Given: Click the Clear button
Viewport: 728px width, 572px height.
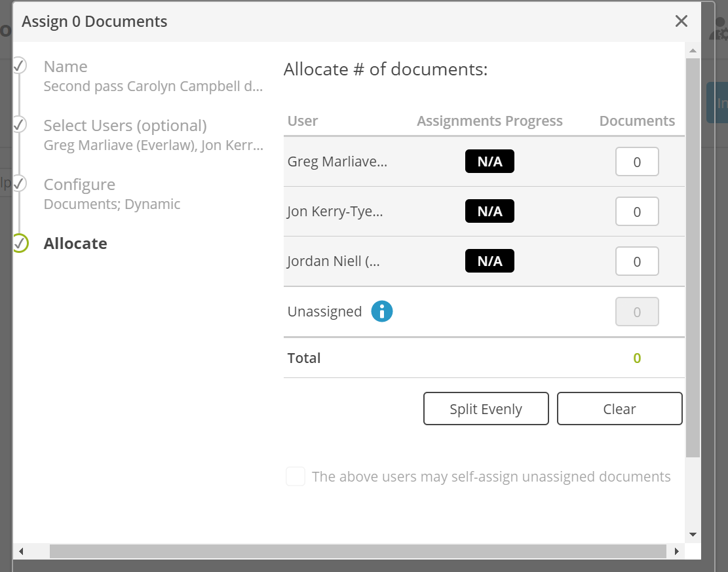Looking at the screenshot, I should coord(620,409).
